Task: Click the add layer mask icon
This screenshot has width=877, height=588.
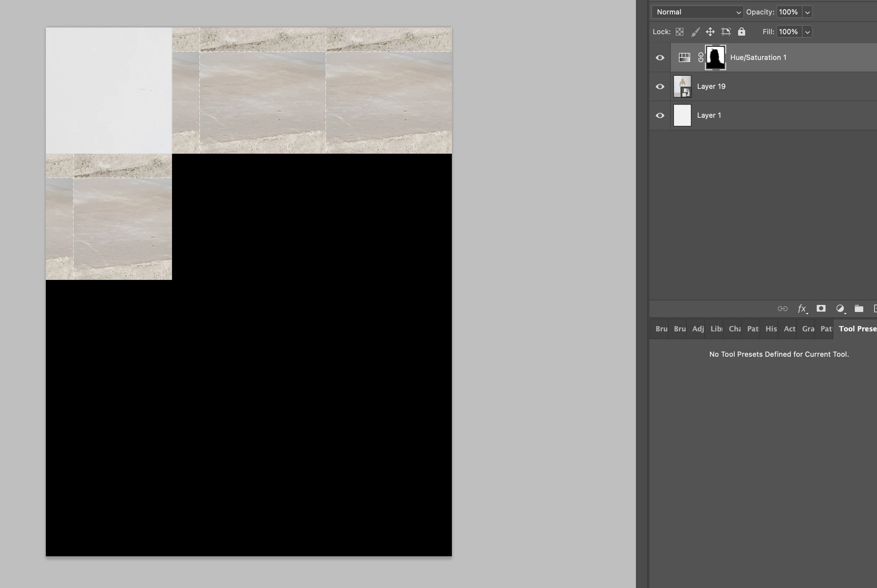Action: [x=821, y=308]
